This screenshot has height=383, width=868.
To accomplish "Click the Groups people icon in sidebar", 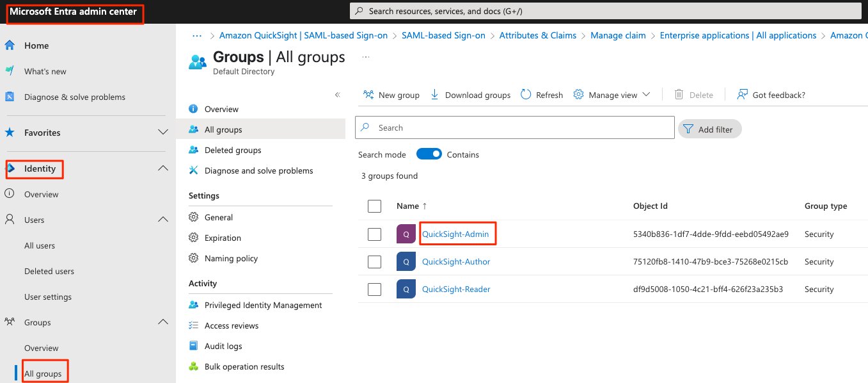I will click(10, 322).
